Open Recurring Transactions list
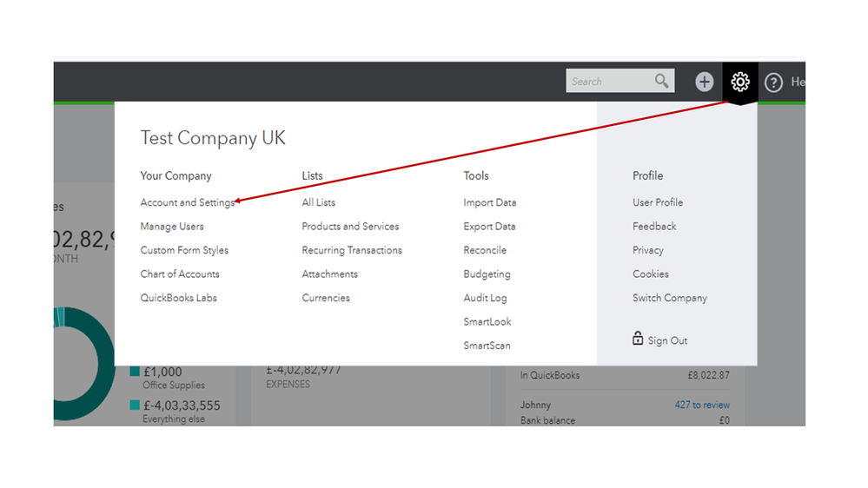Image resolution: width=868 pixels, height=488 pixels. click(x=352, y=250)
